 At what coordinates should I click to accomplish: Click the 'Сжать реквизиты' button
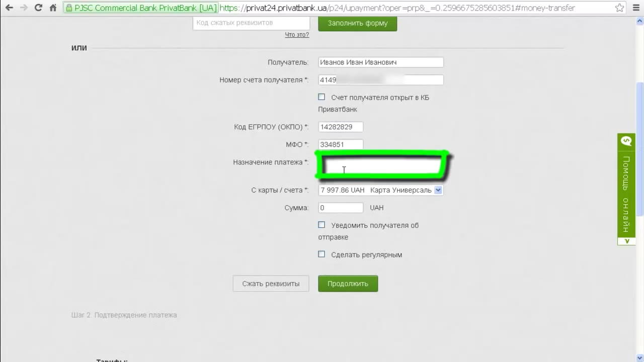point(271,284)
